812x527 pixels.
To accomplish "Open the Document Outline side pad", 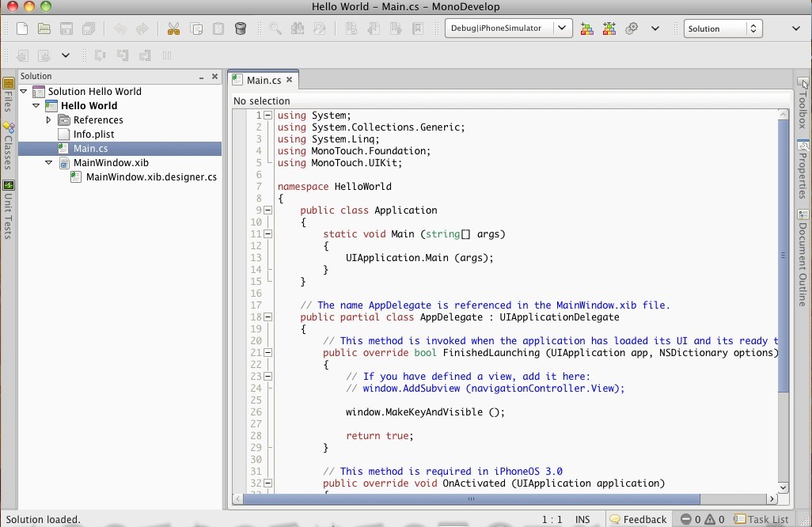I will [x=803, y=258].
